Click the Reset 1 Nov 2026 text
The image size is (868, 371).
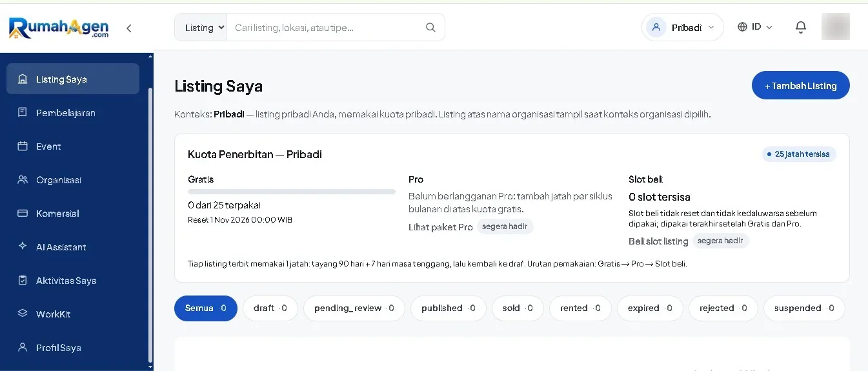point(240,220)
